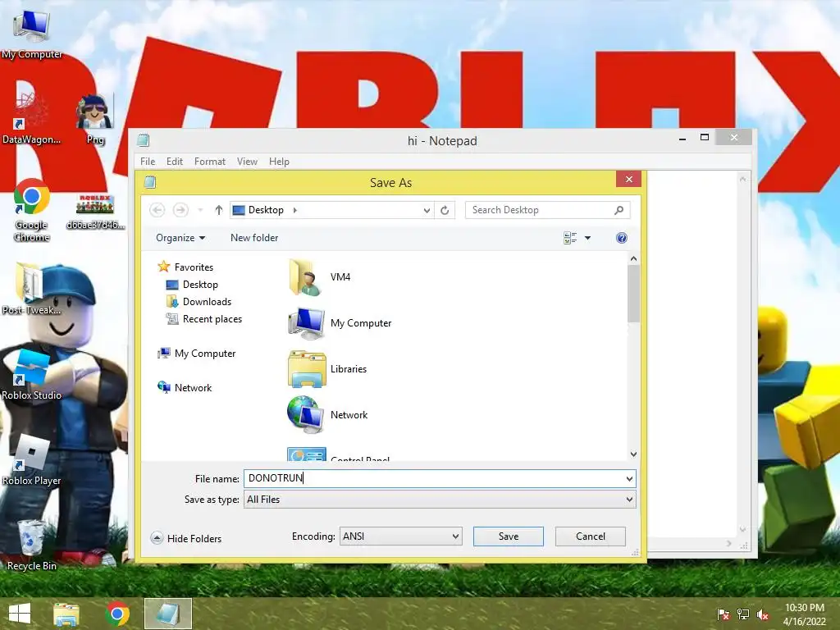This screenshot has height=630, width=840.
Task: Open the Encoding ANSI dropdown
Action: tap(400, 536)
